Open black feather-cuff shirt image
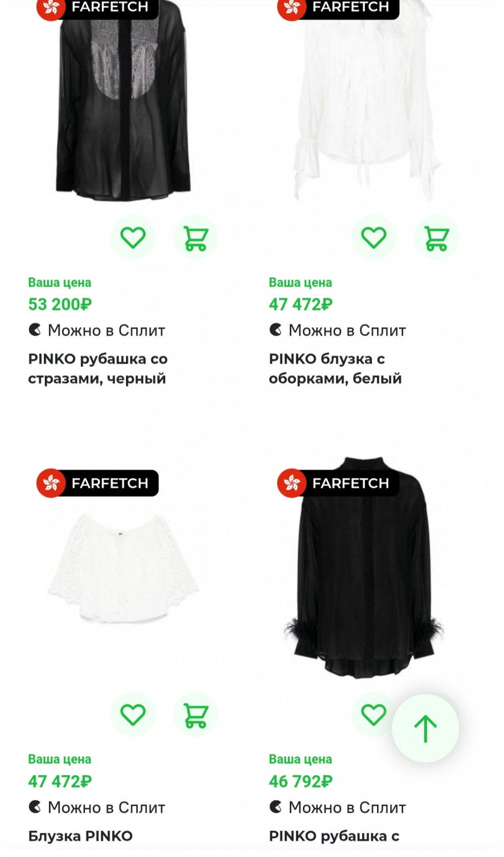This screenshot has width=504, height=857. click(x=364, y=567)
